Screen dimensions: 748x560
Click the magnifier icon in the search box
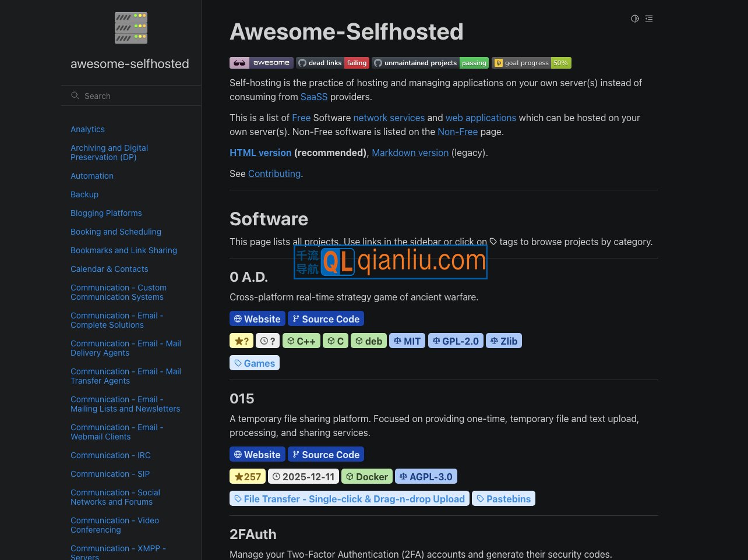(75, 95)
